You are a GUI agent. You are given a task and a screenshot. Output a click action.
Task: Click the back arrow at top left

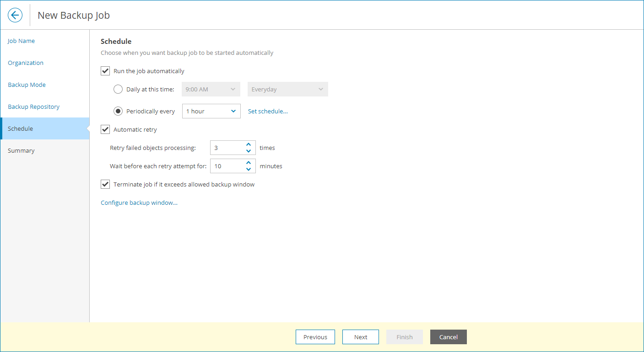pyautogui.click(x=15, y=15)
